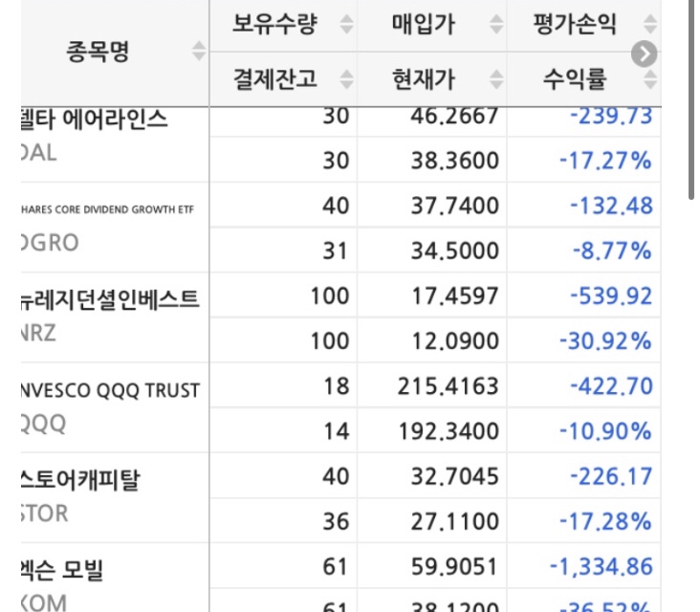
Task: Select the XOM ticker symbol
Action: pyautogui.click(x=44, y=603)
